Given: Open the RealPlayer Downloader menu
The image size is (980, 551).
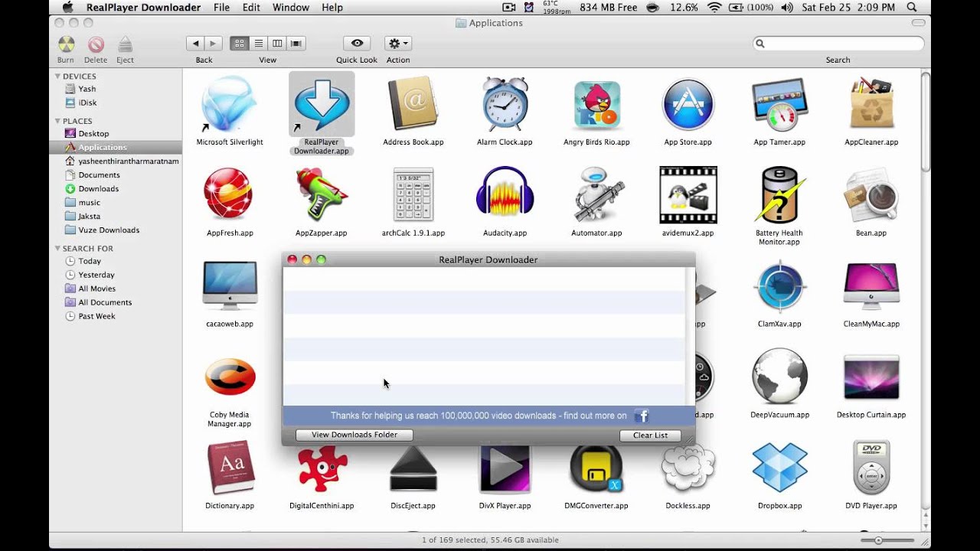Looking at the screenshot, I should click(143, 8).
